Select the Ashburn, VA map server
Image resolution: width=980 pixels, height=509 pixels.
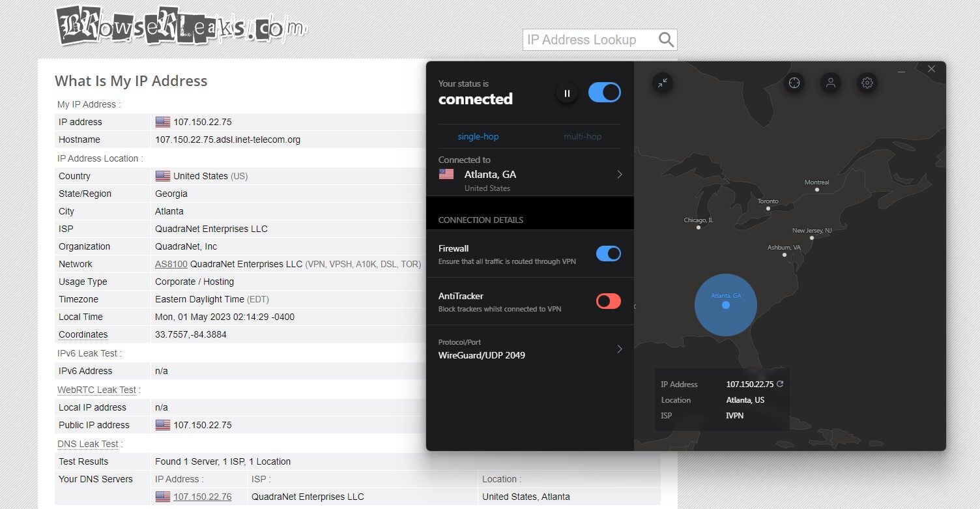[785, 255]
